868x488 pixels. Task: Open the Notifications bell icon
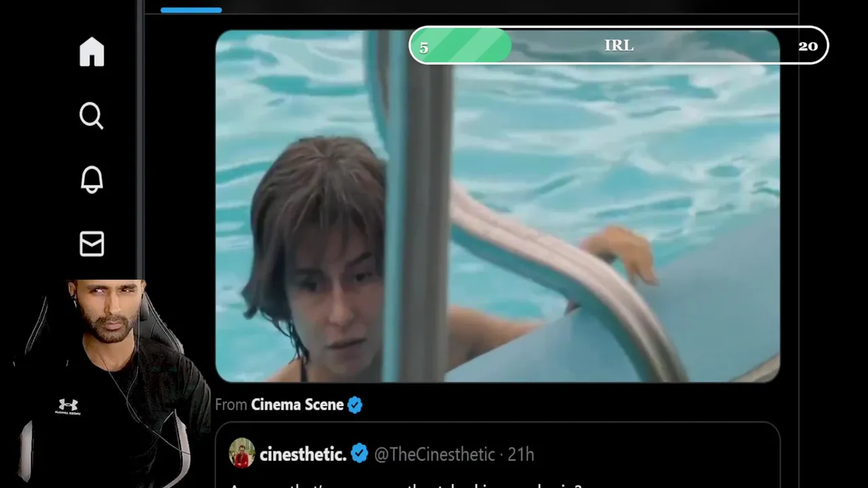pos(92,180)
